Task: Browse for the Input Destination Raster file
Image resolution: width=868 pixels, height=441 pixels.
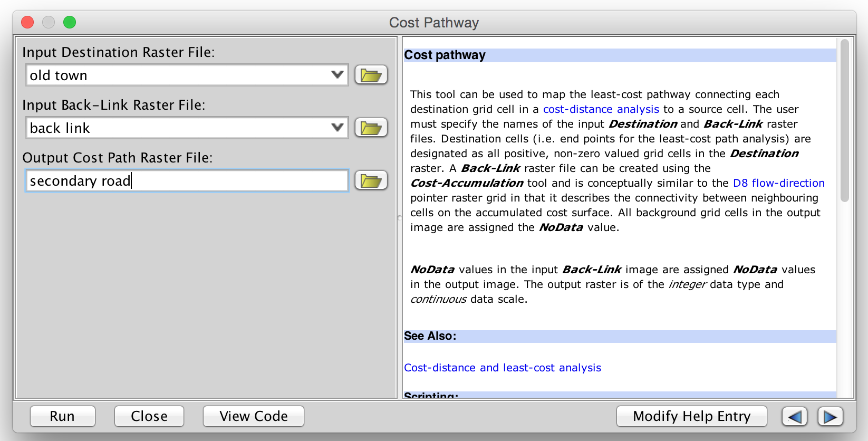Action: 371,75
